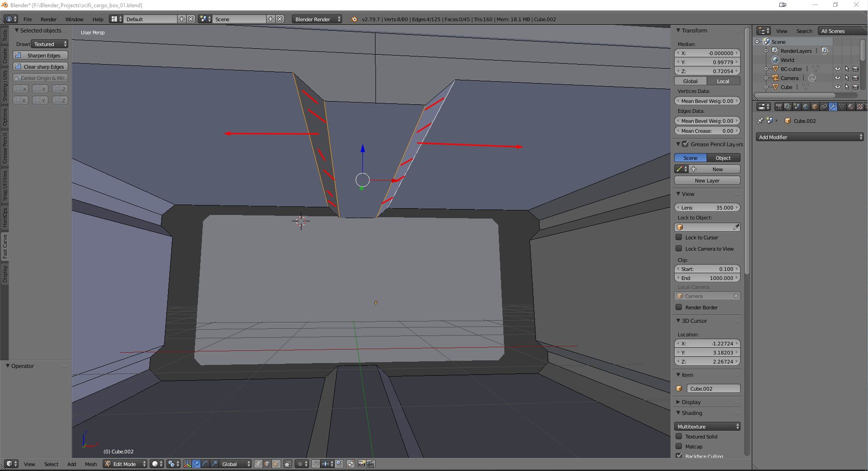Select Object grease pencil source
The image size is (868, 471).
723,158
